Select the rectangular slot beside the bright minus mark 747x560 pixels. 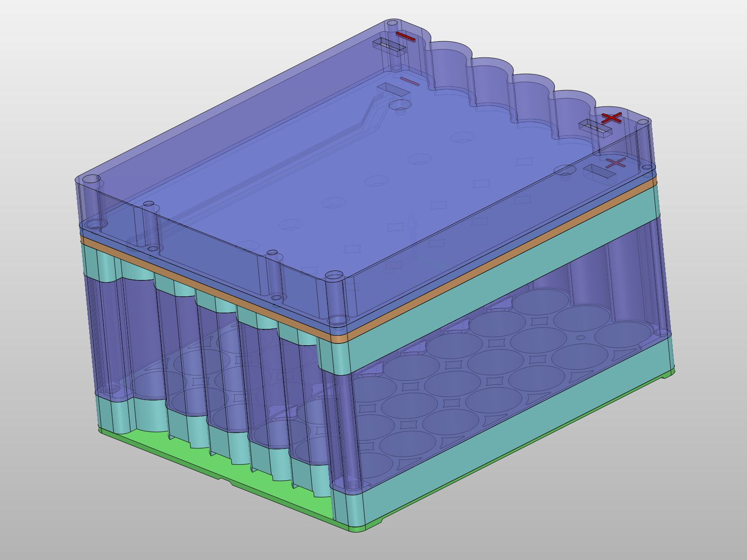(x=390, y=46)
